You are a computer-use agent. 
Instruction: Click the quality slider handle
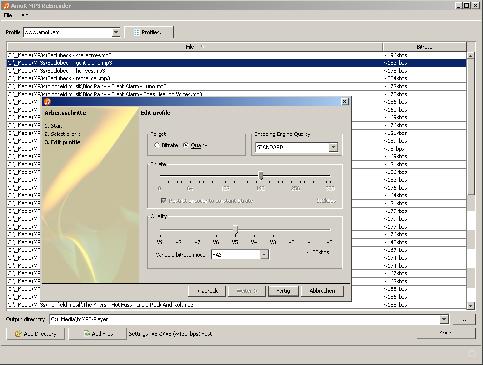point(236,230)
